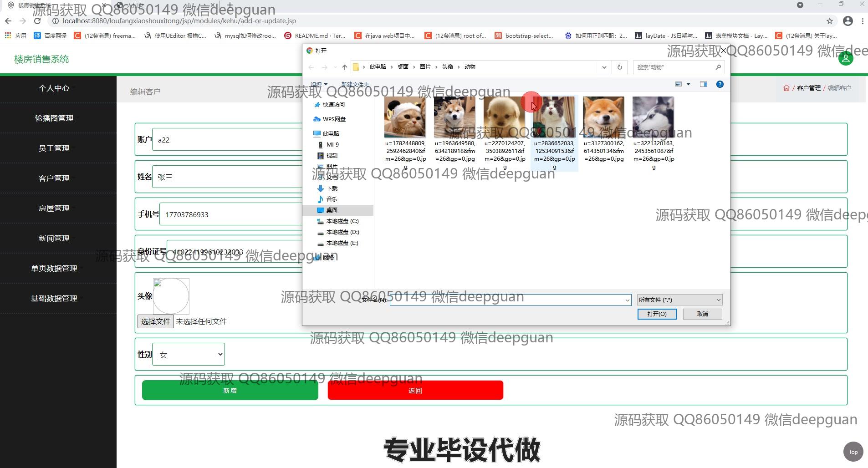The height and width of the screenshot is (468, 868).
Task: Toggle the preview pane icon
Action: tap(703, 84)
